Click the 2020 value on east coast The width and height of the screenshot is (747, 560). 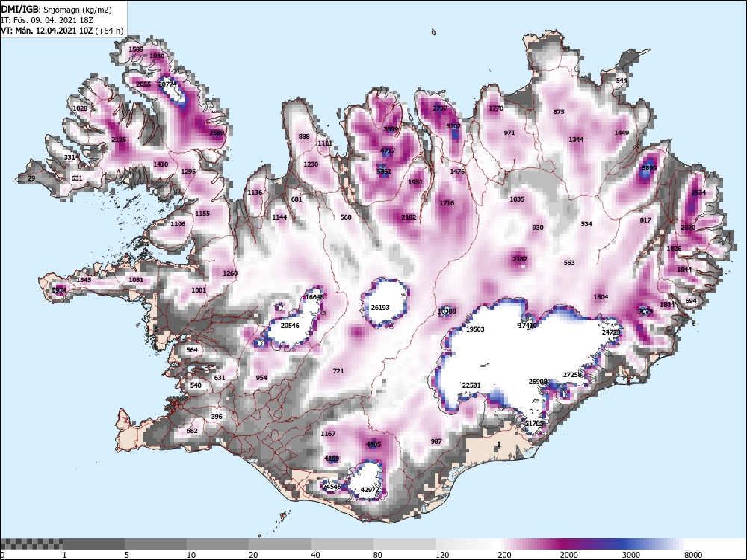point(689,228)
